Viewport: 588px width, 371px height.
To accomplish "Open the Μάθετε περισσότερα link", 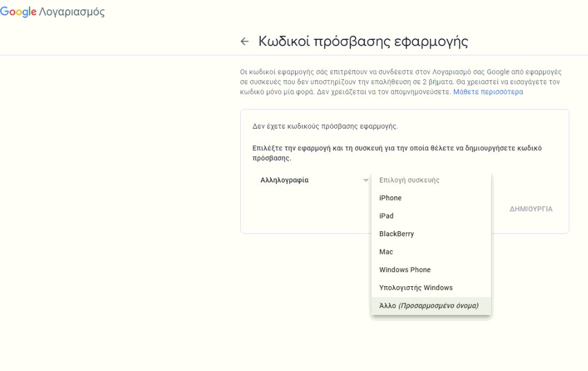I will click(x=488, y=92).
